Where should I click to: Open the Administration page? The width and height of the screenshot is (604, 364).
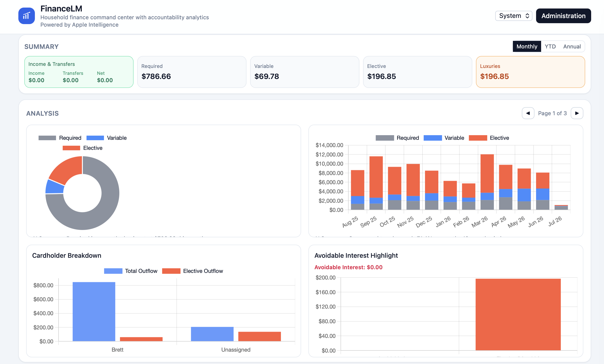[x=563, y=16]
